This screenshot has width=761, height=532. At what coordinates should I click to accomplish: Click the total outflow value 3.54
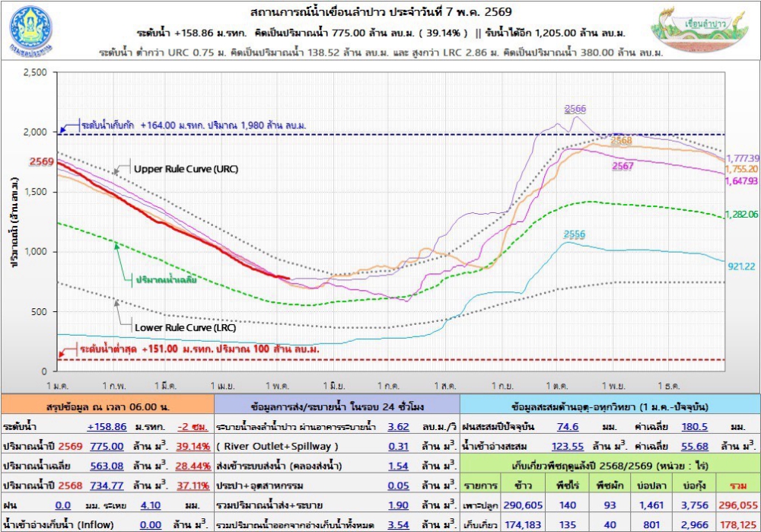[399, 524]
